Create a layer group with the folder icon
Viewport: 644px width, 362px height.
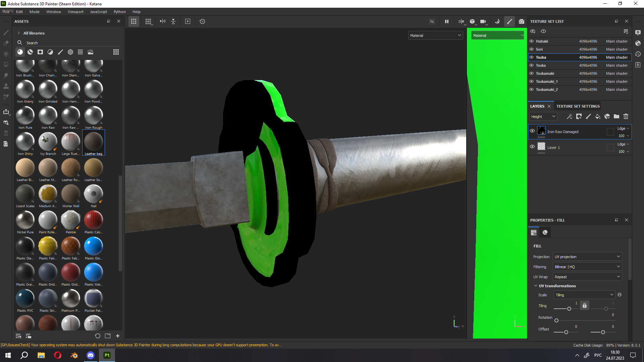click(x=616, y=116)
